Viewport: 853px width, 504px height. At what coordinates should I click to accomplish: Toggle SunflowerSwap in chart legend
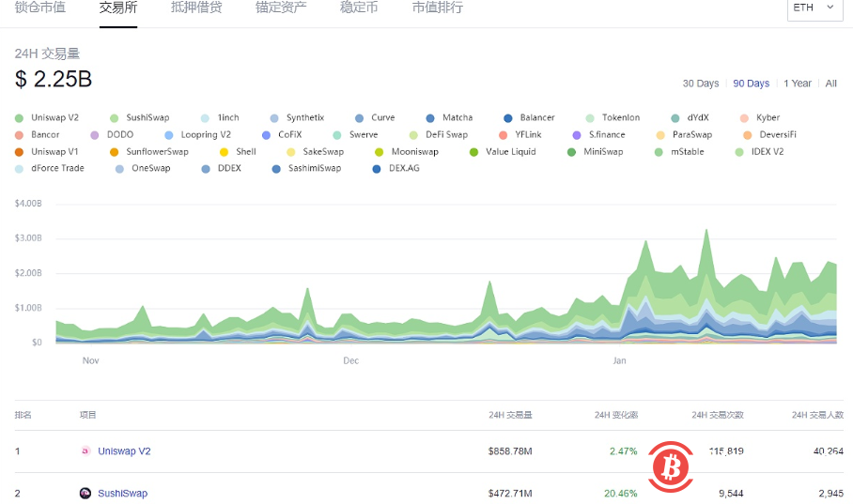(x=149, y=152)
